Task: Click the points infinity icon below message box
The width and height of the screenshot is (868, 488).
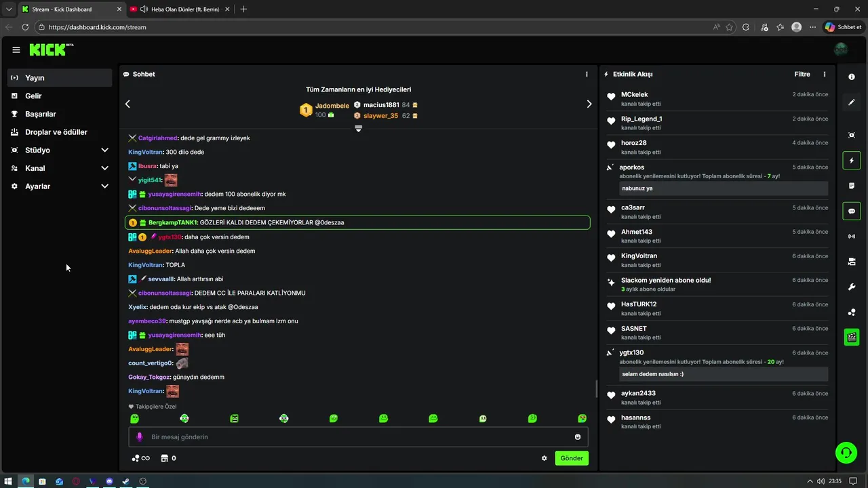Action: tap(140, 458)
